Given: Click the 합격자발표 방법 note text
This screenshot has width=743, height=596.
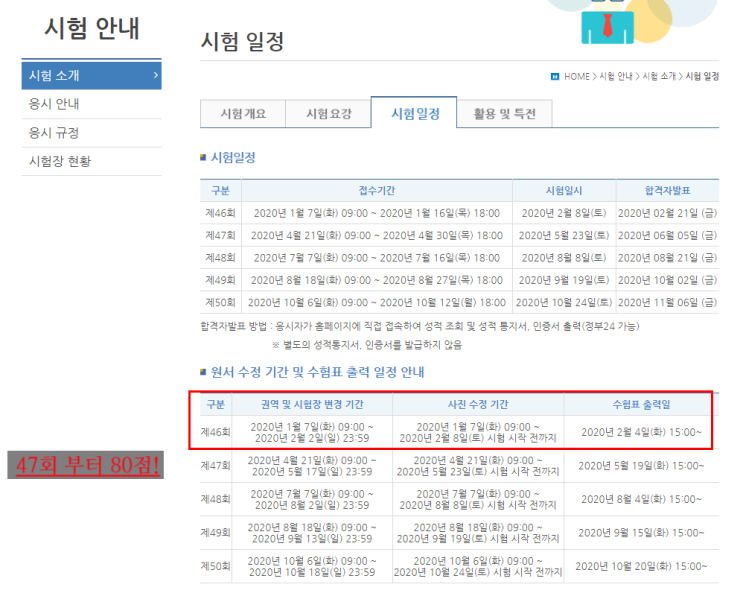Looking at the screenshot, I should pyautogui.click(x=420, y=326).
